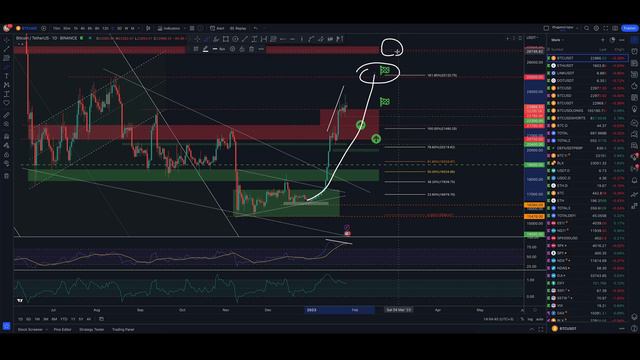Select BTCUSDLONGS in the watchlist
The height and width of the screenshot is (360, 640).
[587, 111]
